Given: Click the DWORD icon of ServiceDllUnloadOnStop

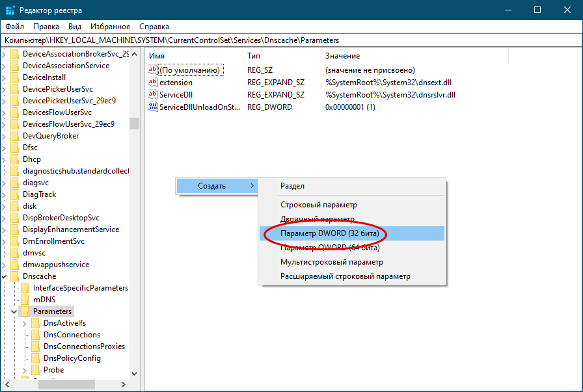Looking at the screenshot, I should pos(152,107).
